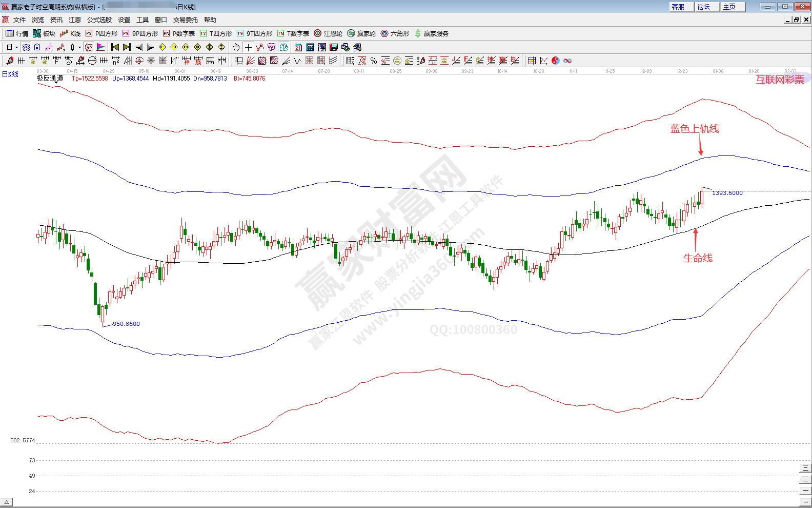Screen dimensions: 812x508
Task: Open the calculator tool icon
Action: coord(310,47)
